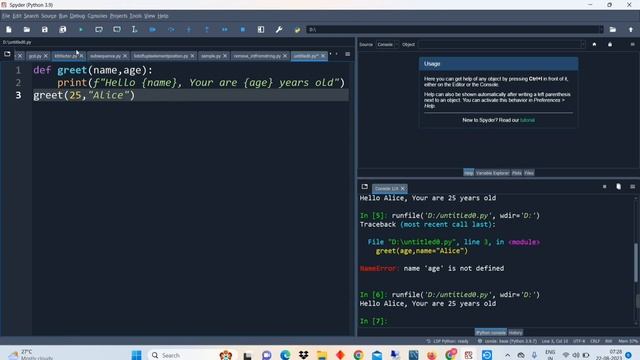Execute current debug line icon

click(171, 29)
